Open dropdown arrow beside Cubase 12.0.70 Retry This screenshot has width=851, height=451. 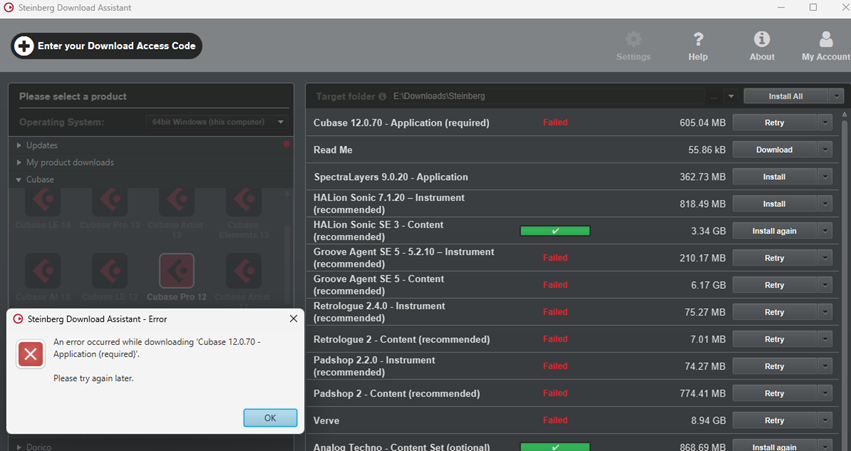tap(825, 123)
